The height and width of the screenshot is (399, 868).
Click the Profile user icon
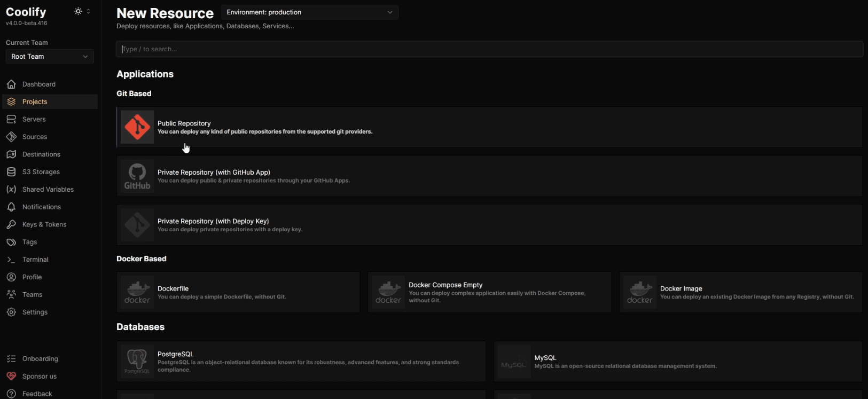pyautogui.click(x=11, y=277)
